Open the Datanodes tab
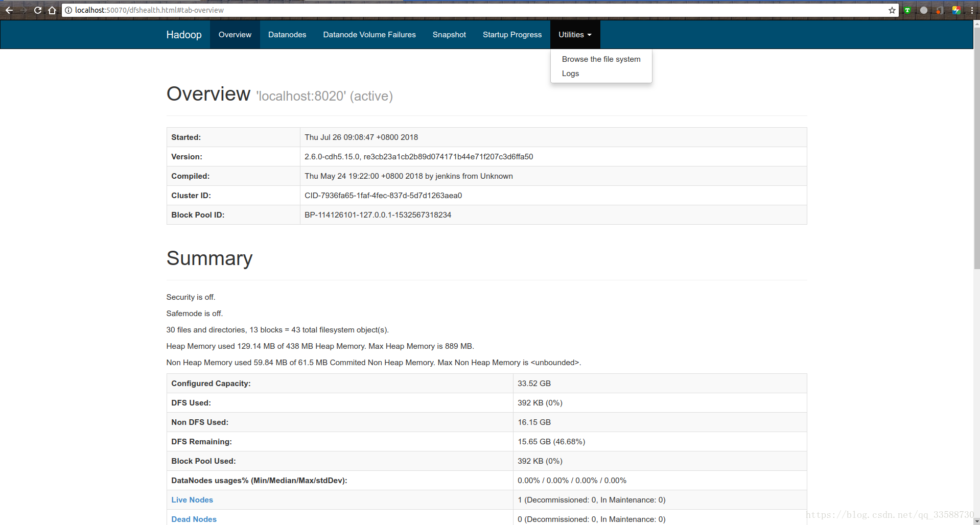This screenshot has width=980, height=525. pyautogui.click(x=287, y=35)
